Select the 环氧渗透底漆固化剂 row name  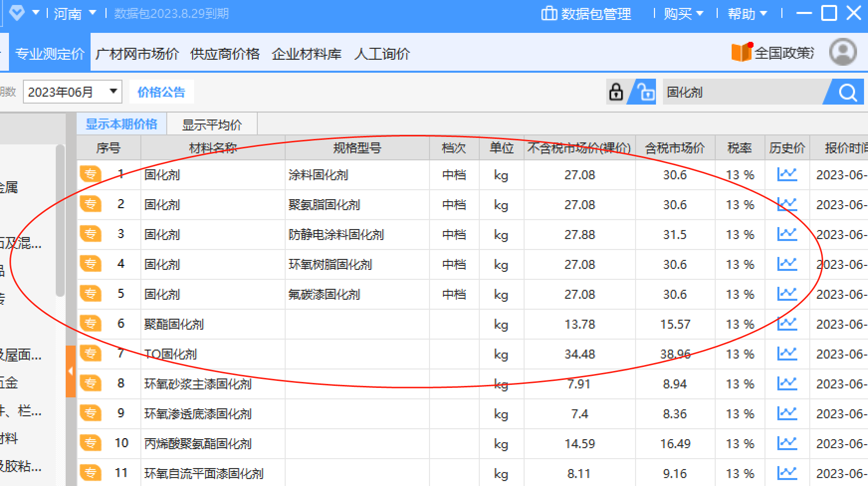pyautogui.click(x=198, y=414)
